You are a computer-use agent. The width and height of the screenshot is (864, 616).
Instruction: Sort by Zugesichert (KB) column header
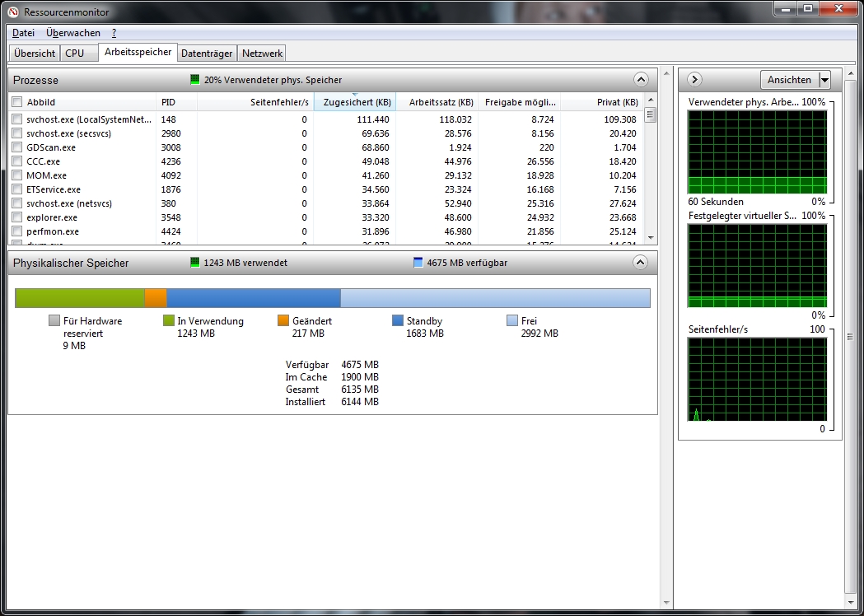[355, 102]
